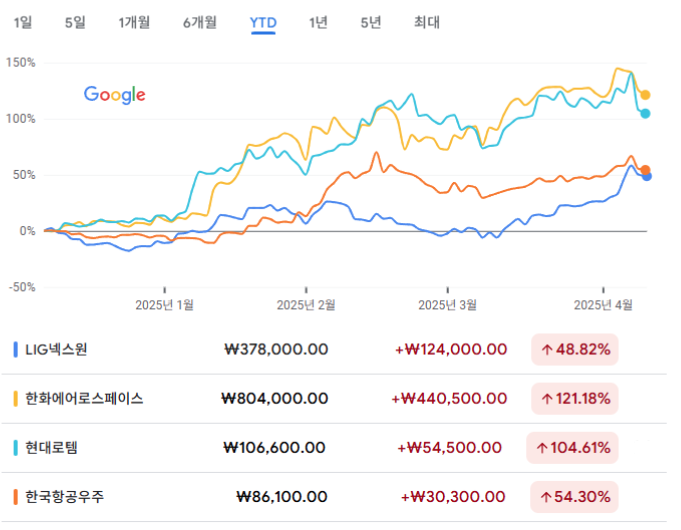This screenshot has width=681, height=530.
Task: Click the 104.61% change badge
Action: tap(572, 447)
